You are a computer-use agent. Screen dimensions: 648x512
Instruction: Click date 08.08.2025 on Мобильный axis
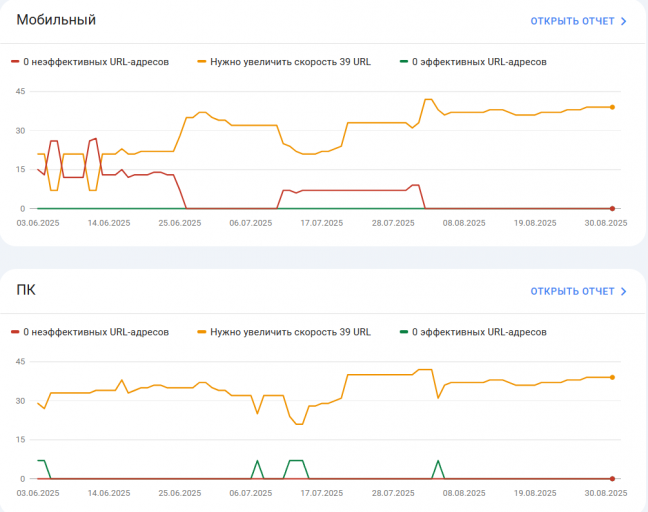(464, 223)
